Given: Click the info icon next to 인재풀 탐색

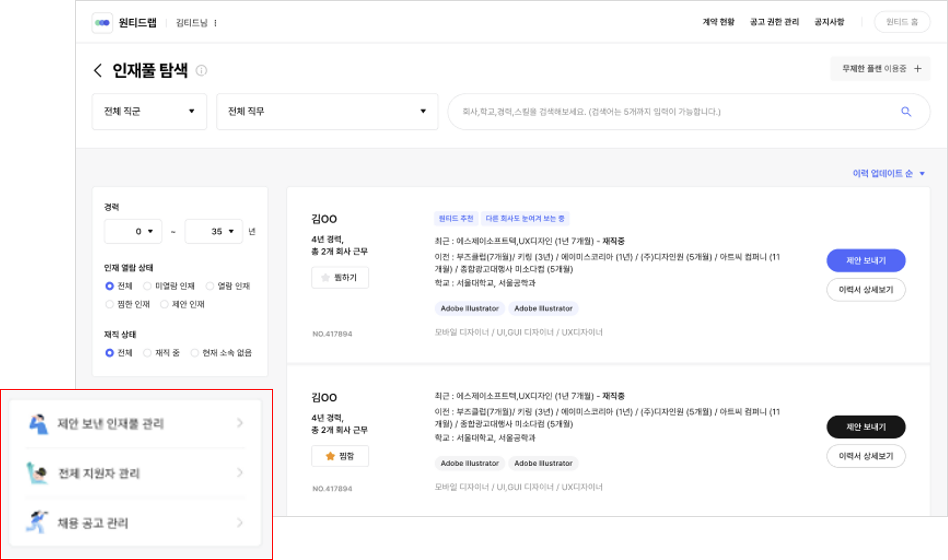Looking at the screenshot, I should click(x=201, y=70).
